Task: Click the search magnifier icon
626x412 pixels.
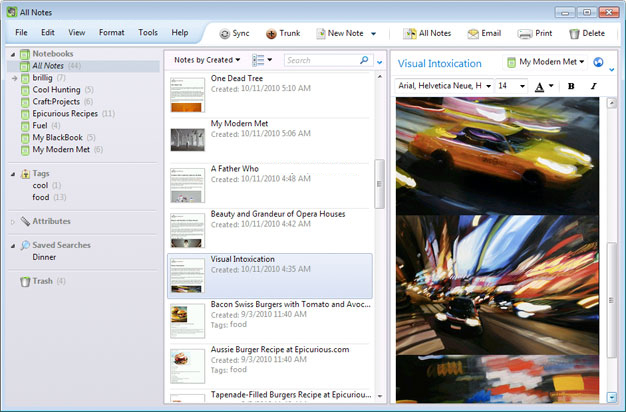Action: [364, 61]
